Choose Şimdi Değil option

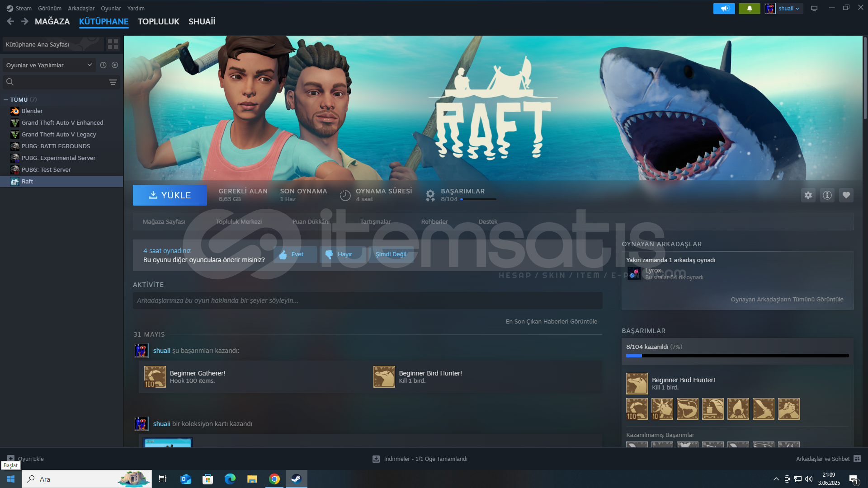(x=391, y=254)
